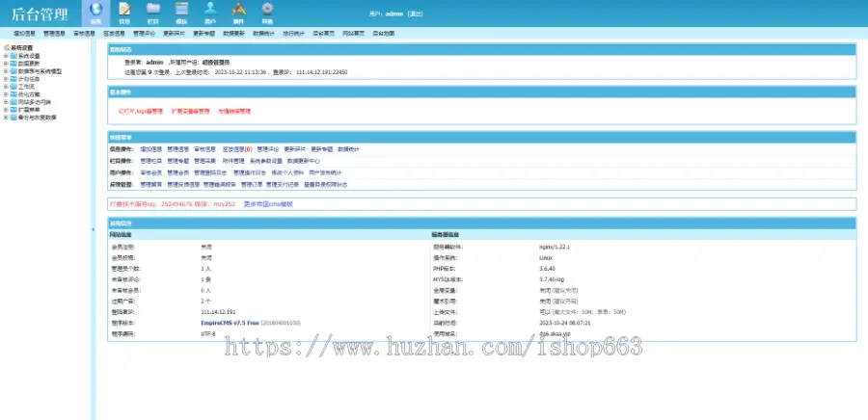Open the 模板 window icon in top nav
The height and width of the screenshot is (420, 868).
181,9
